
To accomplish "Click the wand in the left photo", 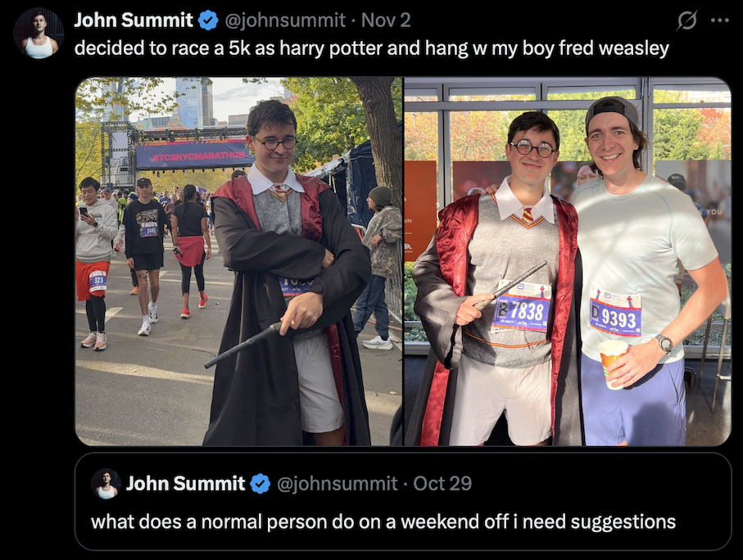I will pos(244,345).
